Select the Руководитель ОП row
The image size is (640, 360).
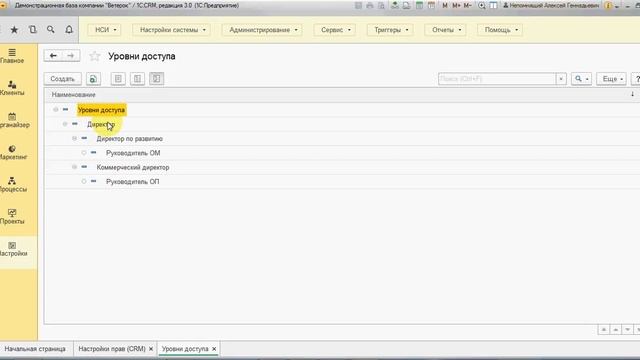[x=342, y=182]
